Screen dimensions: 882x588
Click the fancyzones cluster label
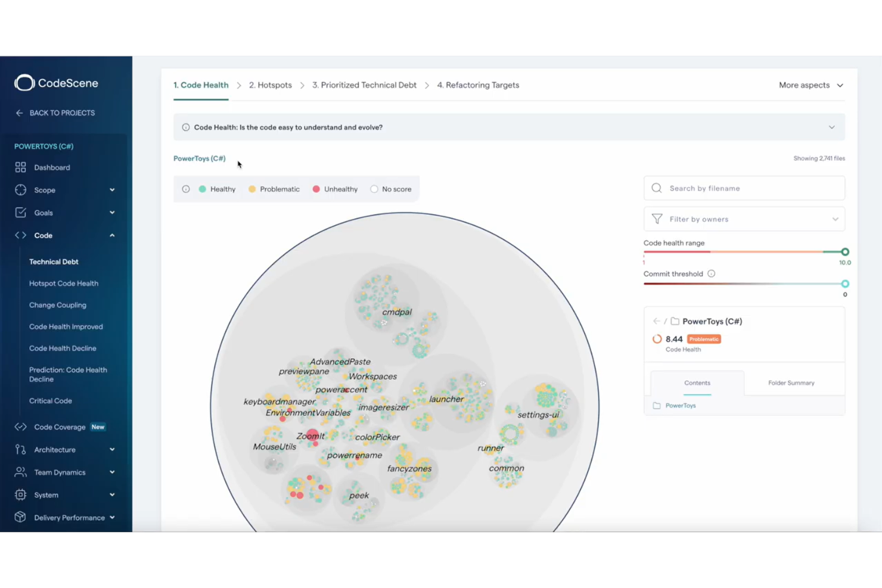point(409,469)
